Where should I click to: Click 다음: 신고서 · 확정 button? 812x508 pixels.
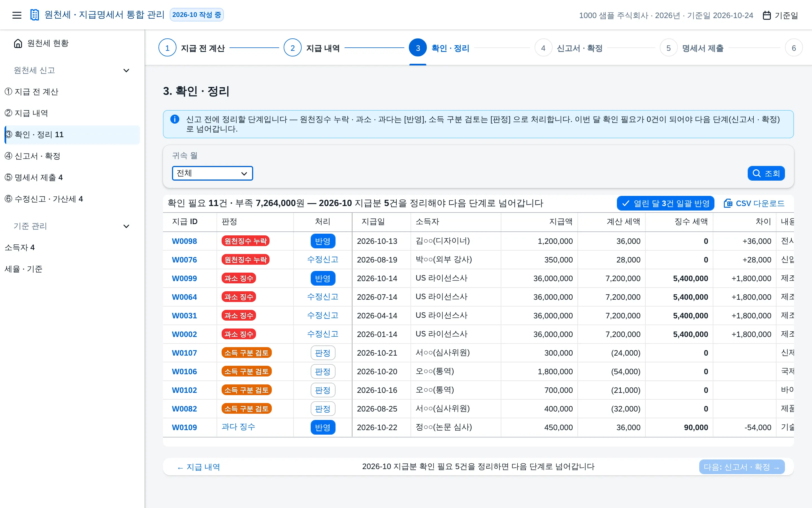tap(742, 467)
